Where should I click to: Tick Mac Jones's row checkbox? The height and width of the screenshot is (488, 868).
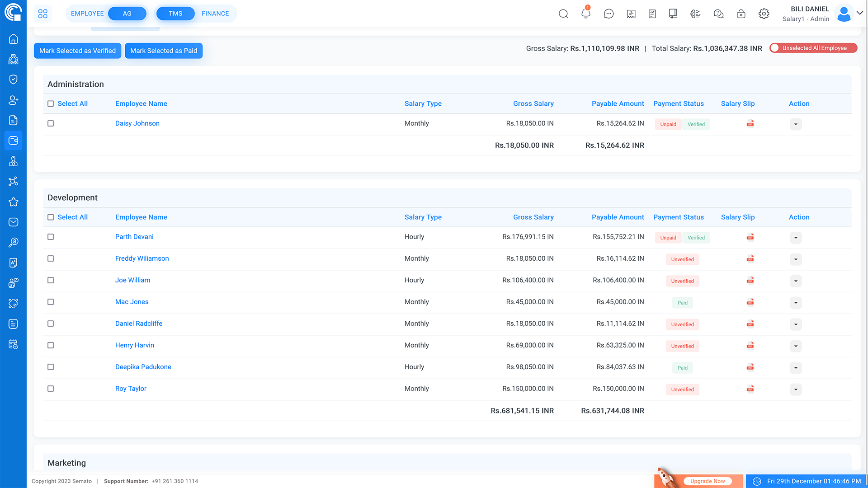pyautogui.click(x=51, y=302)
